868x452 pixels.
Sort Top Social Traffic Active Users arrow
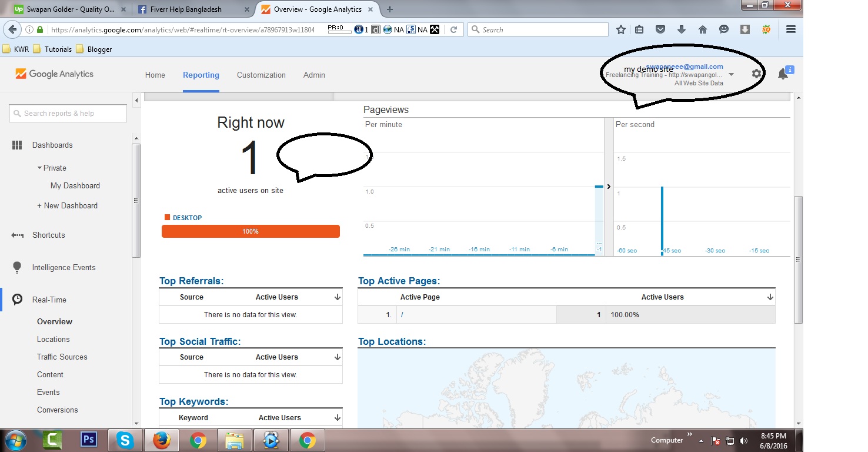pyautogui.click(x=337, y=357)
